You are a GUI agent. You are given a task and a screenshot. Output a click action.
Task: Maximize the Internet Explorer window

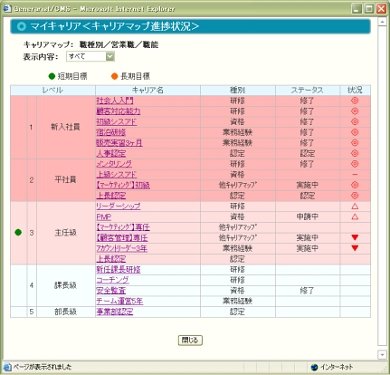pyautogui.click(x=369, y=9)
